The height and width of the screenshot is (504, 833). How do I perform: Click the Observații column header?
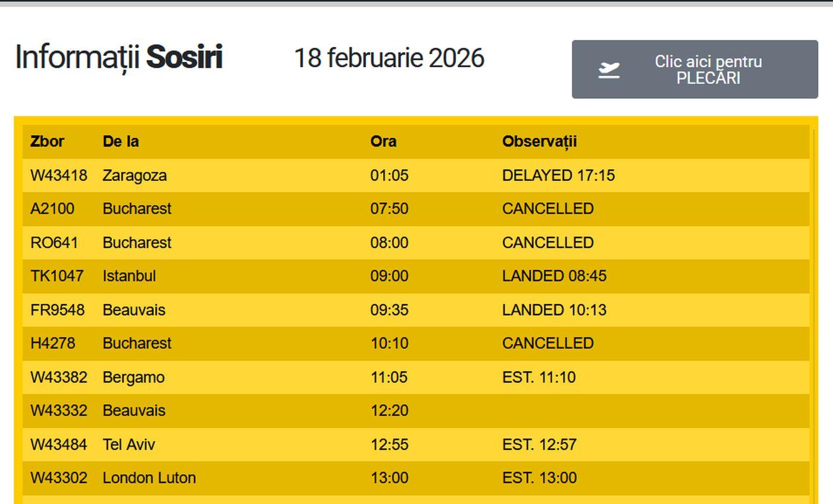click(x=539, y=142)
